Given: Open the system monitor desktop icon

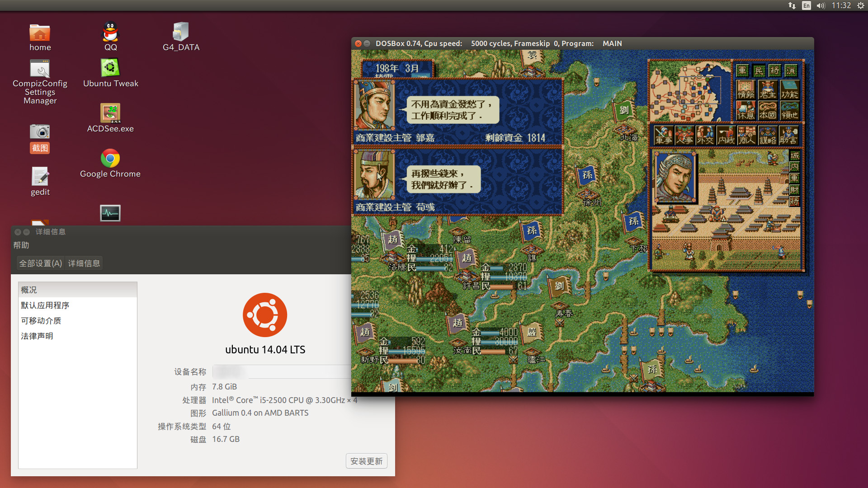Looking at the screenshot, I should [x=110, y=213].
